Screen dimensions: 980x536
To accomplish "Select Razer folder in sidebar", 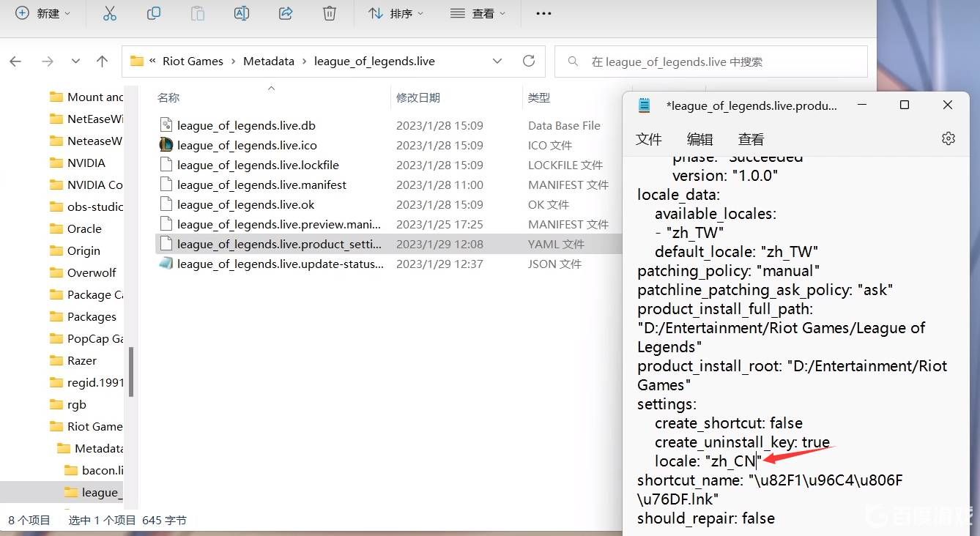I will (x=73, y=360).
